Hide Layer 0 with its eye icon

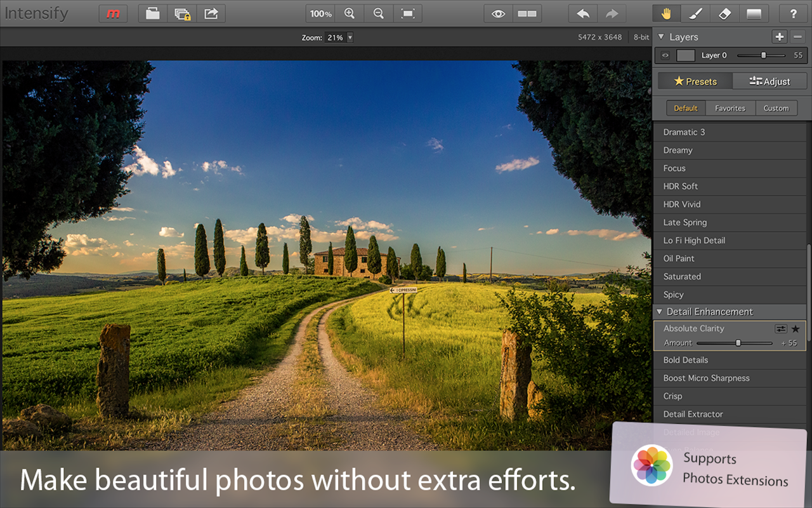point(665,55)
